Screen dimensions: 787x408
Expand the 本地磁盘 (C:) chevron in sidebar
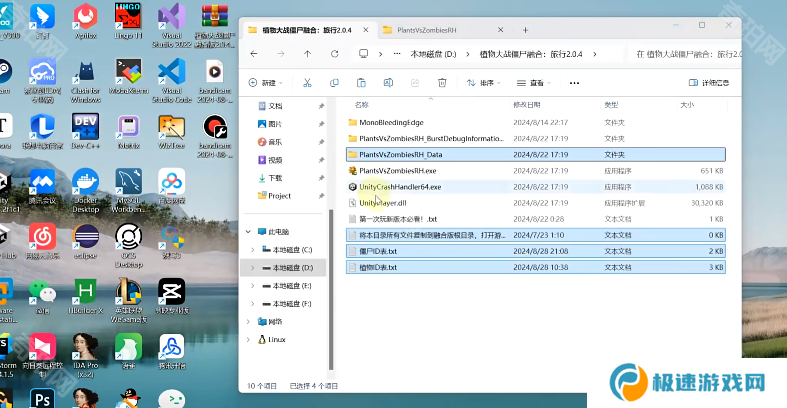[252, 249]
